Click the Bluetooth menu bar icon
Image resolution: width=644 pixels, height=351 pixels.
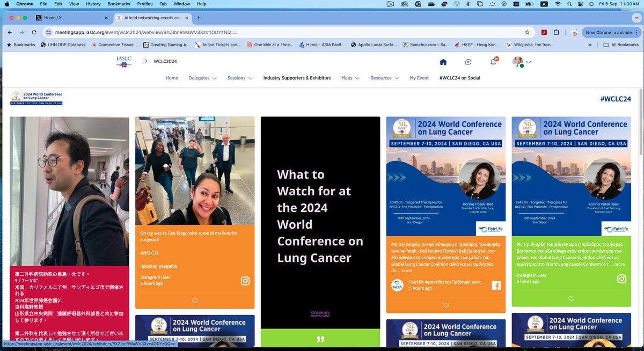[x=467, y=4]
